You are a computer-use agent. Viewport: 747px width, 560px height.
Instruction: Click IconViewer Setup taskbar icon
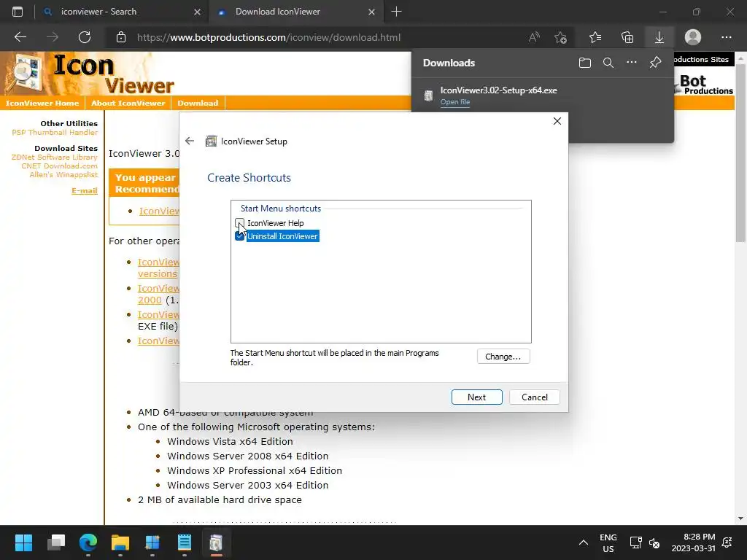point(216,542)
